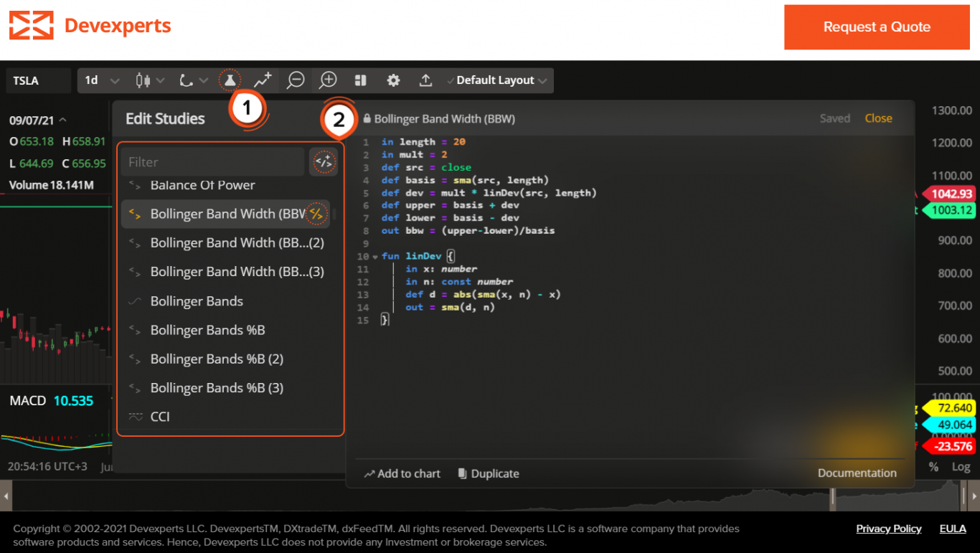Image resolution: width=980 pixels, height=553 pixels.
Task: Open the studies flask icon in toolbar
Action: [229, 80]
